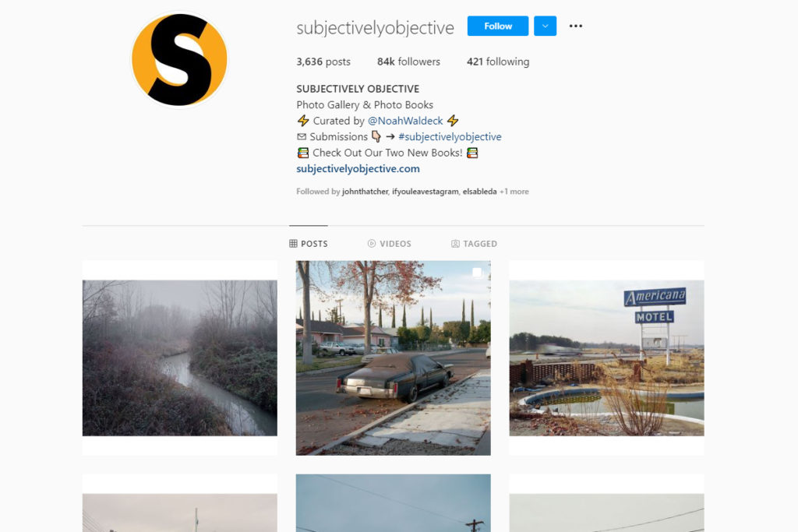Image resolution: width=798 pixels, height=532 pixels.
Task: Open the @NoahWaldeck profile link
Action: coord(405,121)
